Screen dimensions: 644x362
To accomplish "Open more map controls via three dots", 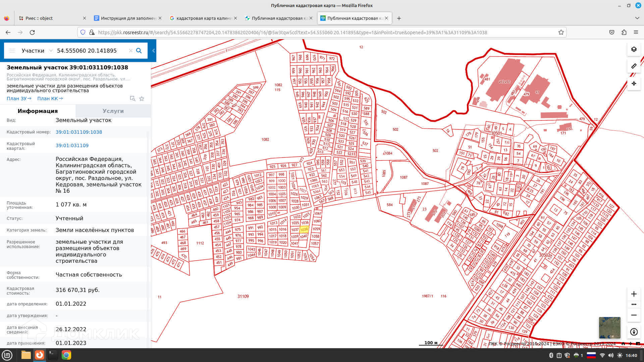I will pyautogui.click(x=634, y=304).
